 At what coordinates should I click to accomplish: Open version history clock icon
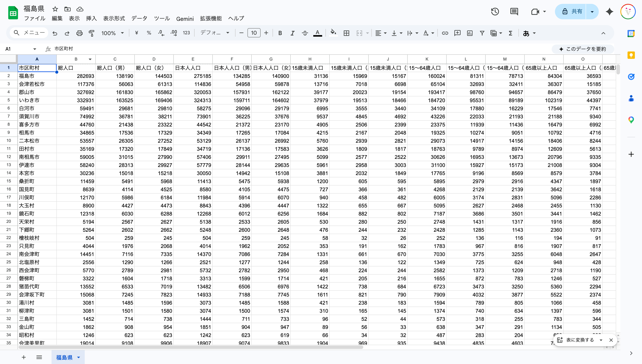(x=495, y=12)
